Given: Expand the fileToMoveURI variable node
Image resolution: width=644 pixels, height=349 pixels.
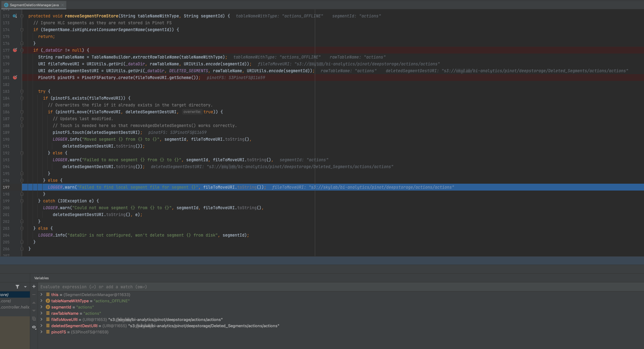Looking at the screenshot, I should click(41, 319).
